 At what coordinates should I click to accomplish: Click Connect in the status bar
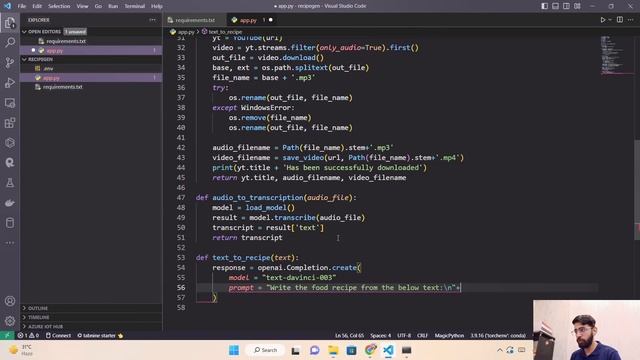[x=58, y=336]
